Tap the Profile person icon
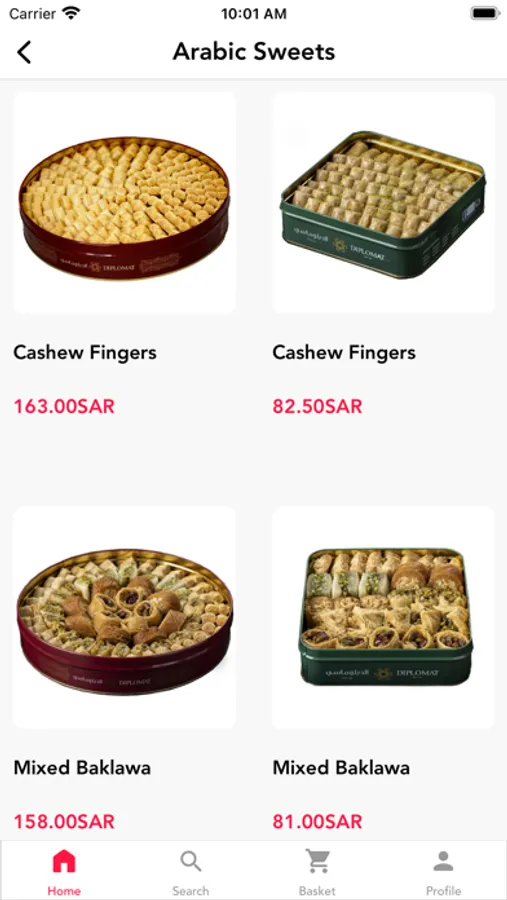The image size is (507, 900). 443,861
